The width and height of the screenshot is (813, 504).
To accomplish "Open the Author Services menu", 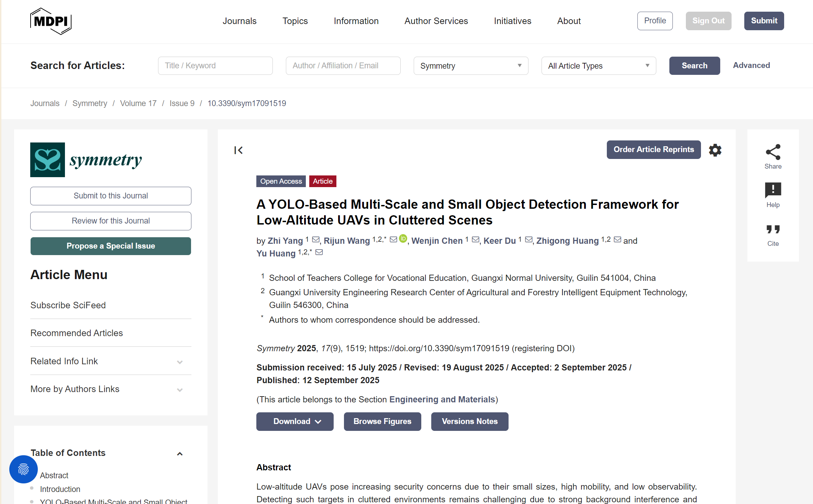I will [x=436, y=21].
